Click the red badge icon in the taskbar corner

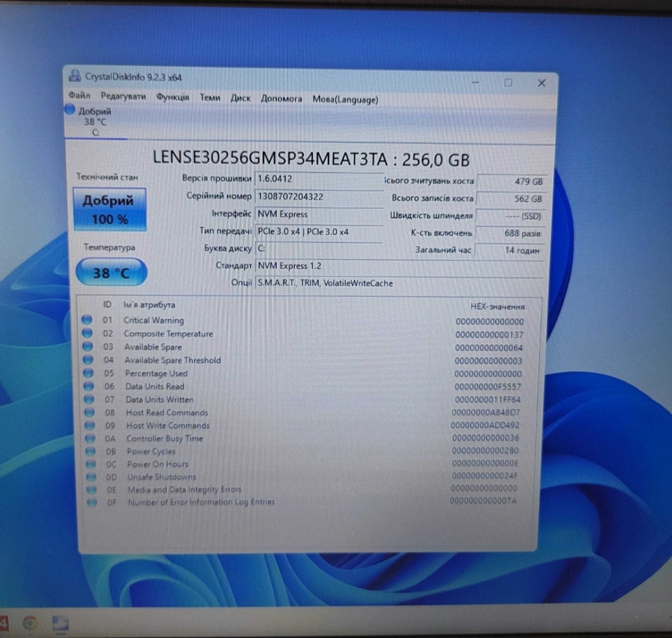pos(3,624)
